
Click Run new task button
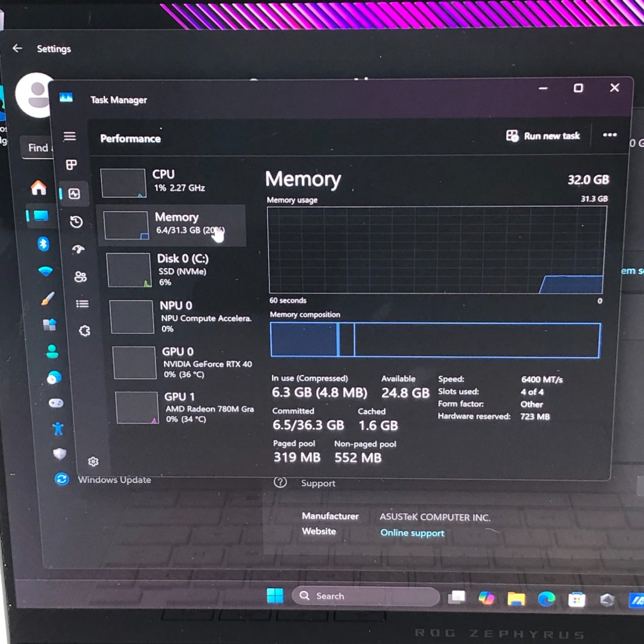pyautogui.click(x=543, y=136)
